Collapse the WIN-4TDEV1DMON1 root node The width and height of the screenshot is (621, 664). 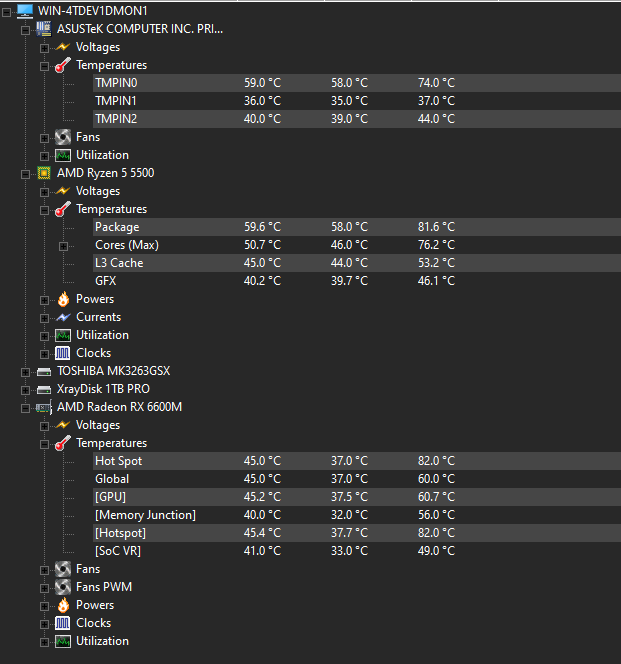point(6,13)
